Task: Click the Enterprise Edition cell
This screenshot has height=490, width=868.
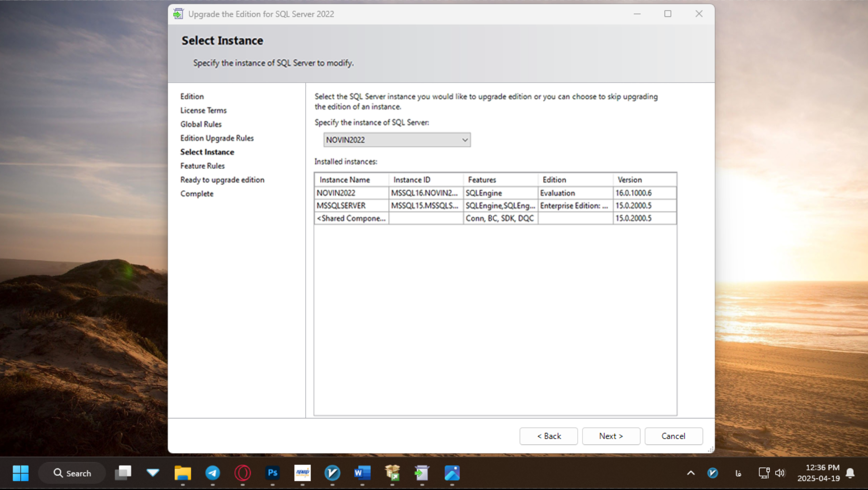Action: click(575, 206)
